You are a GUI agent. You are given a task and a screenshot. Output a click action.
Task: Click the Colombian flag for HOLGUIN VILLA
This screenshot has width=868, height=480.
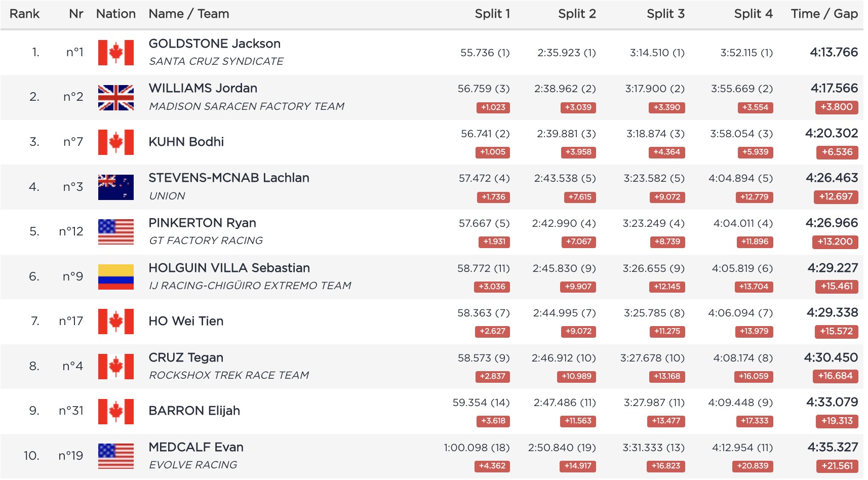click(x=115, y=276)
